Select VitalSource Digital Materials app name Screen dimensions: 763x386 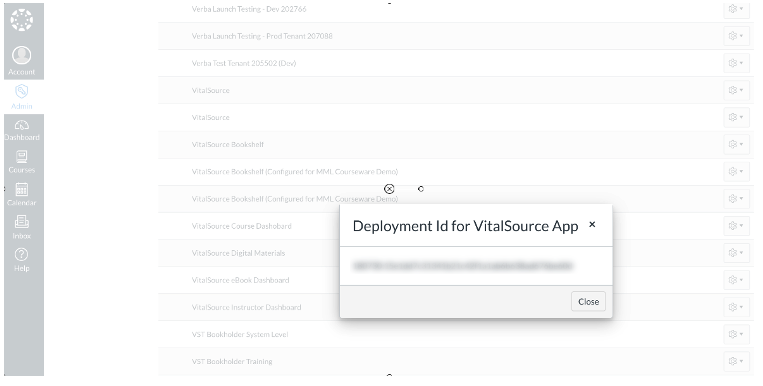[x=238, y=253]
